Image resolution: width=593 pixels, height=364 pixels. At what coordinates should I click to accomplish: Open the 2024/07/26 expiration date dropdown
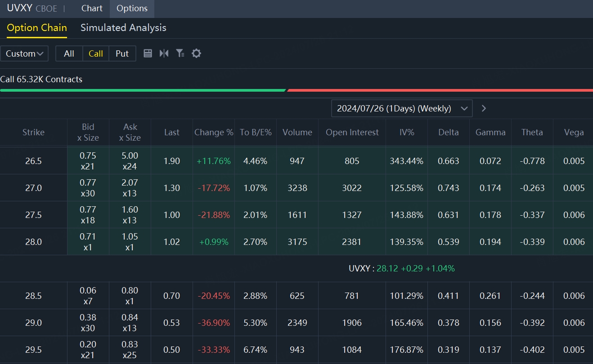tap(402, 108)
